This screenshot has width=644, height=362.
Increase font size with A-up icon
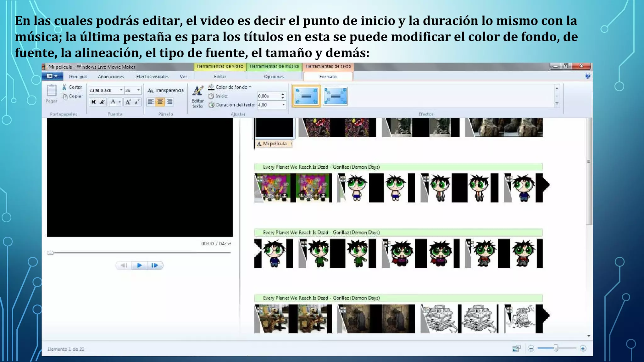point(128,102)
